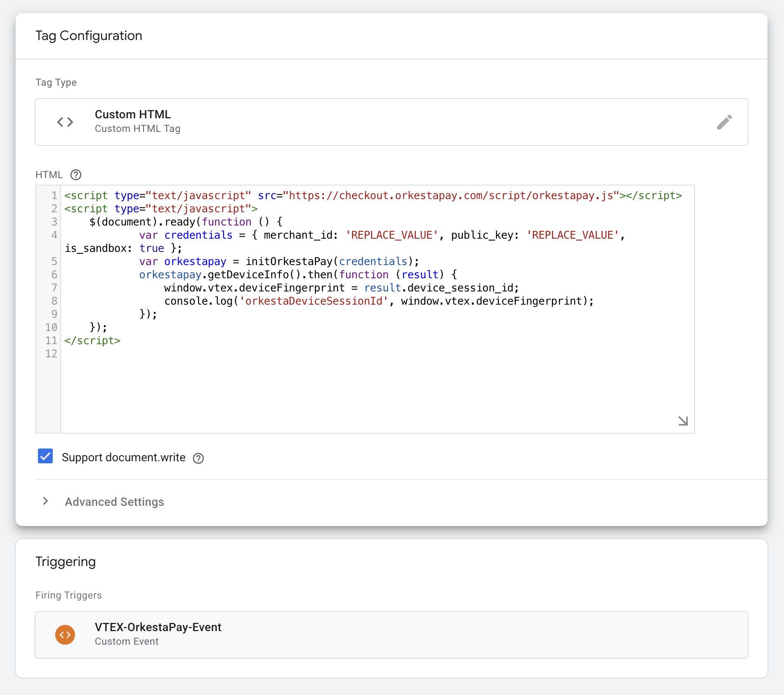Click the Tag Type label
This screenshot has height=695, width=784.
click(x=56, y=82)
